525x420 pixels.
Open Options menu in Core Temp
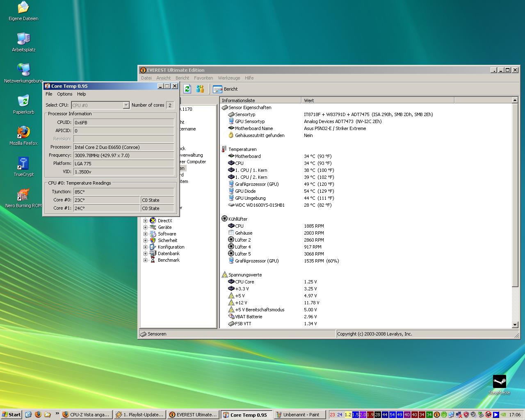point(65,94)
